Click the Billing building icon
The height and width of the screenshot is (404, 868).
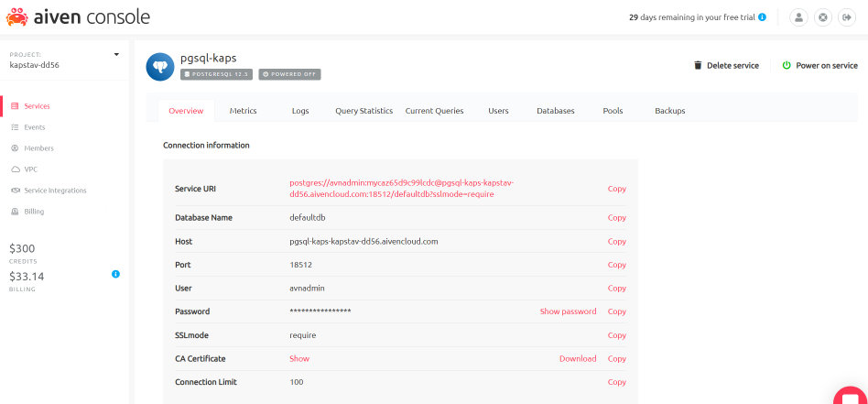[x=15, y=211]
